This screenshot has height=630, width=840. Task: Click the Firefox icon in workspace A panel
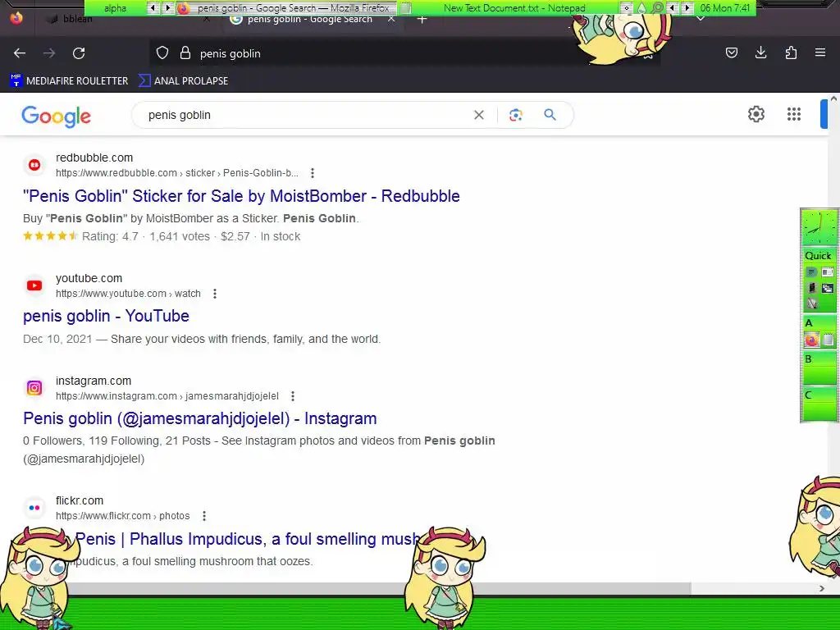811,340
